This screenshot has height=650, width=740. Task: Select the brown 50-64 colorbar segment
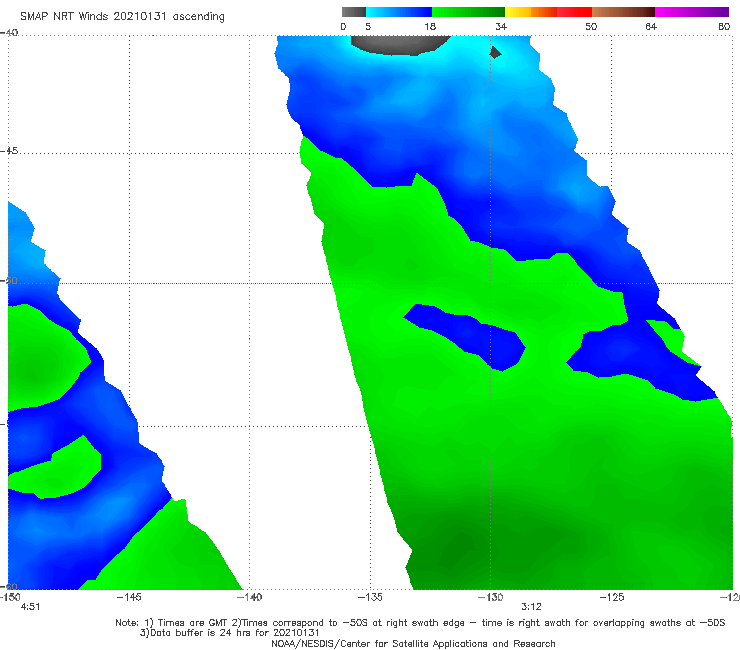pyautogui.click(x=623, y=12)
